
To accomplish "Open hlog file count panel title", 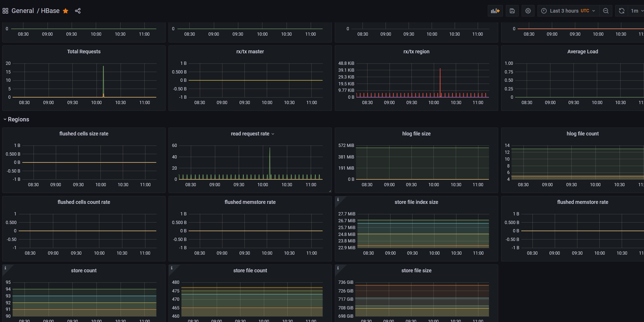I will (583, 134).
